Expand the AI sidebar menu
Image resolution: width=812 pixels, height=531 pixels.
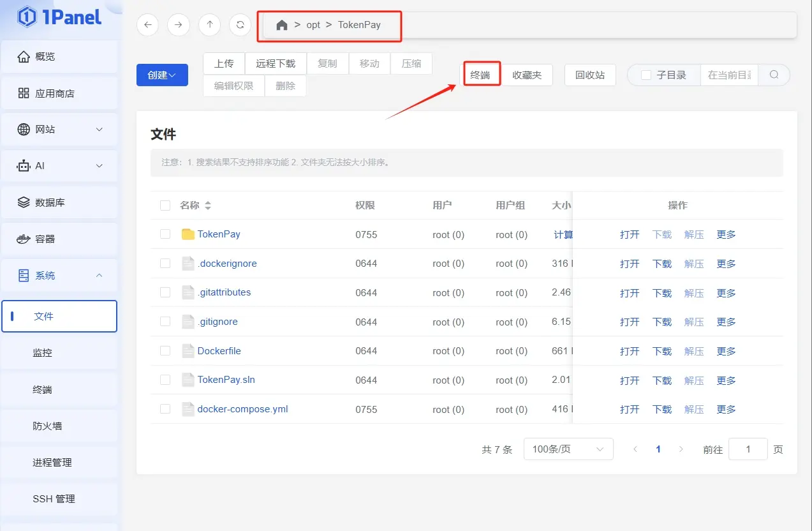click(x=99, y=166)
